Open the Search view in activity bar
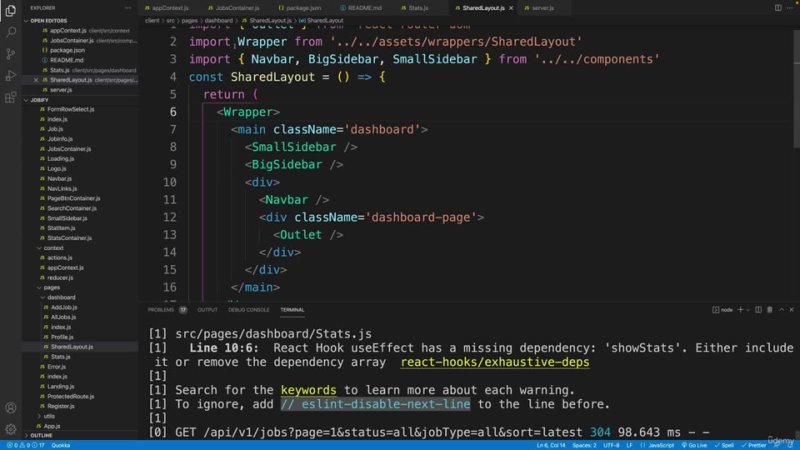Screen dimensions: 800x450 pos(10,32)
